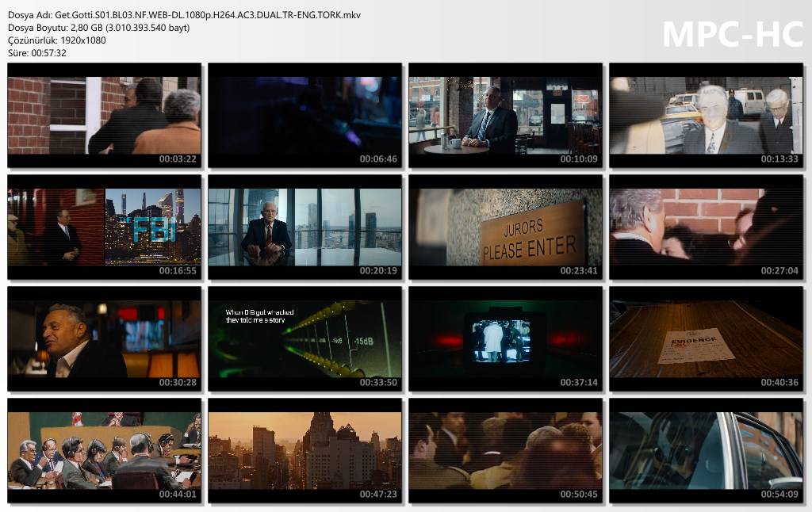Click the courtroom sketch thumbnail at 00:44:01
This screenshot has width=812, height=512.
[x=104, y=451]
